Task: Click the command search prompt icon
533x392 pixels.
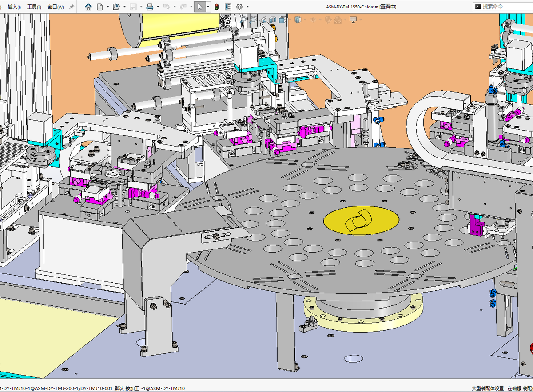Action: pos(477,6)
